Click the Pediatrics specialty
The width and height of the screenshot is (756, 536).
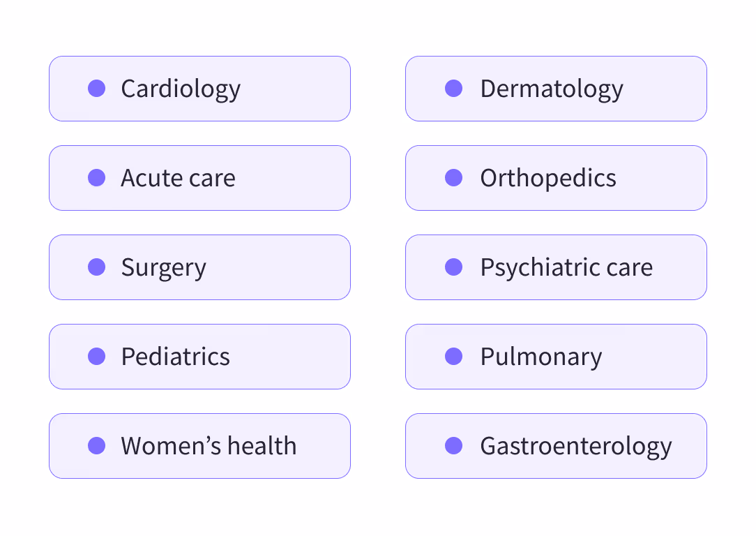(x=199, y=357)
